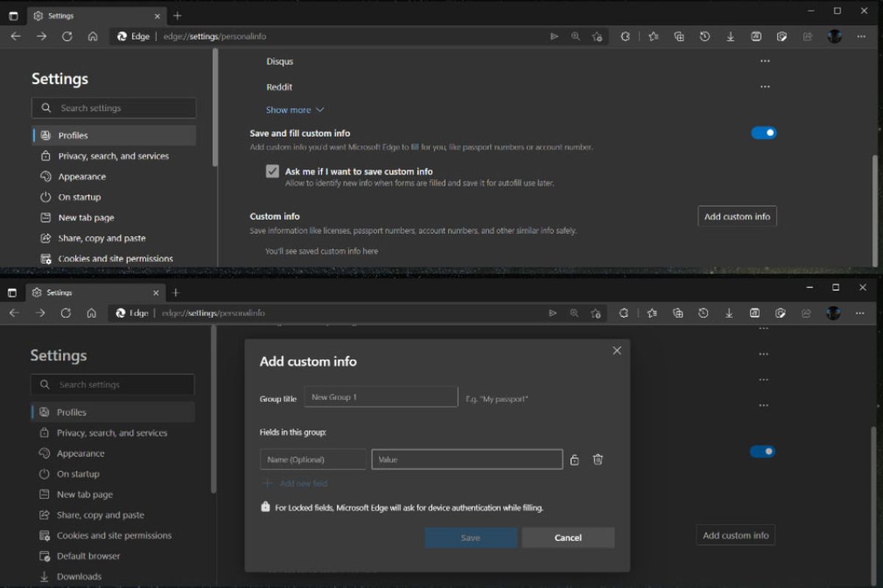Add this page to favorites

[x=596, y=36]
